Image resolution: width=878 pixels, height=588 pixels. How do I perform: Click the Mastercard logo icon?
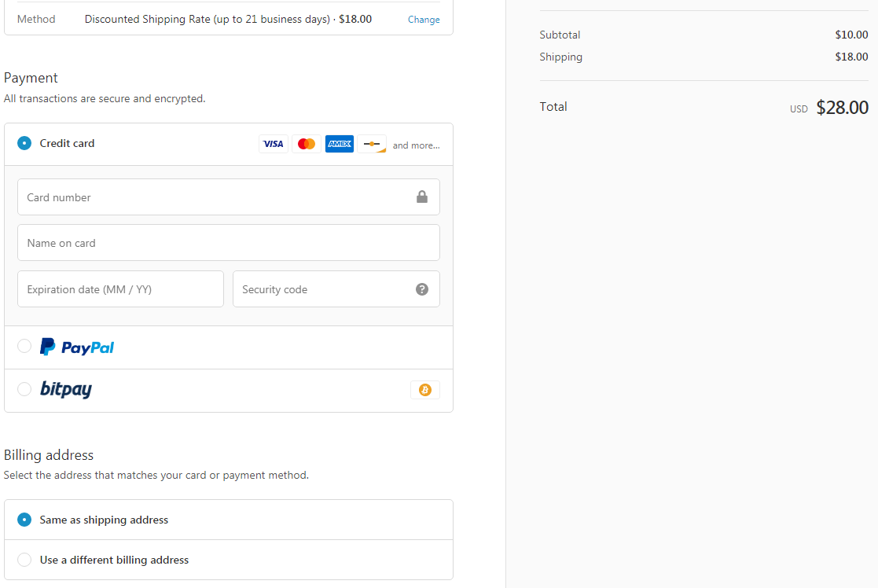[307, 144]
